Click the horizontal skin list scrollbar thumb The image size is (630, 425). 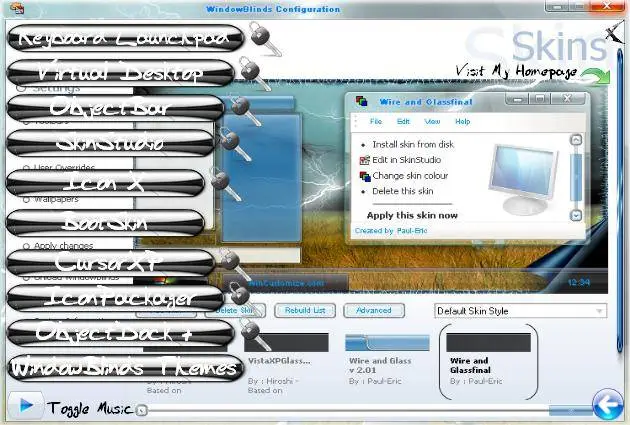[x=571, y=410]
